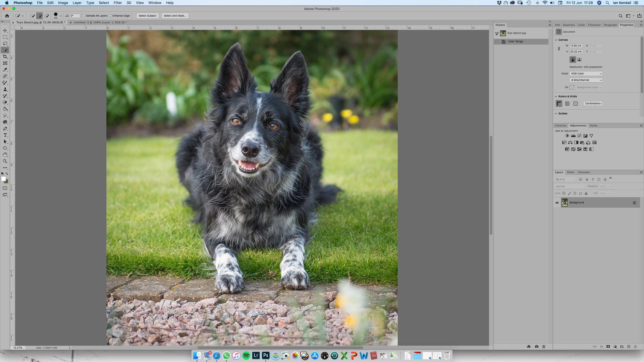
Task: Click the Select and Mask button
Action: [175, 16]
